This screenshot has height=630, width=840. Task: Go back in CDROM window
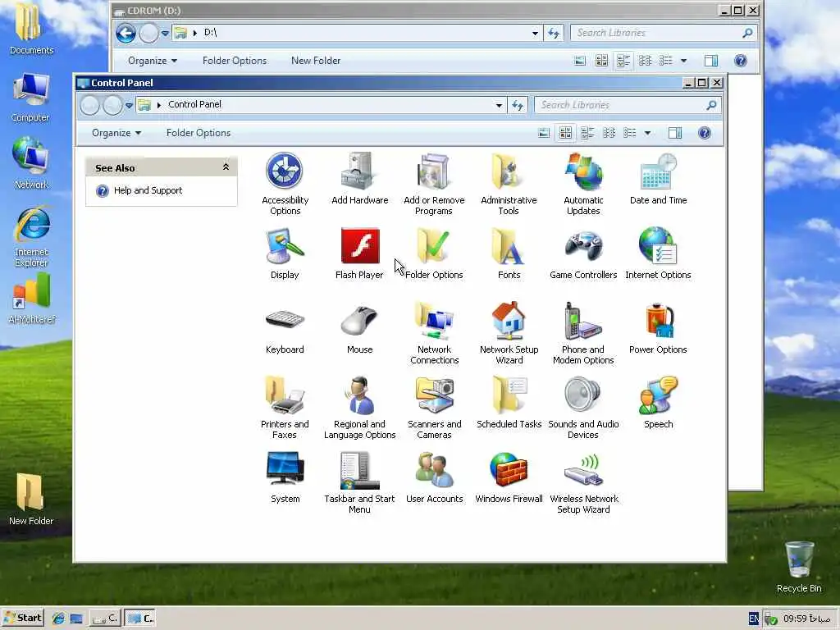[126, 33]
